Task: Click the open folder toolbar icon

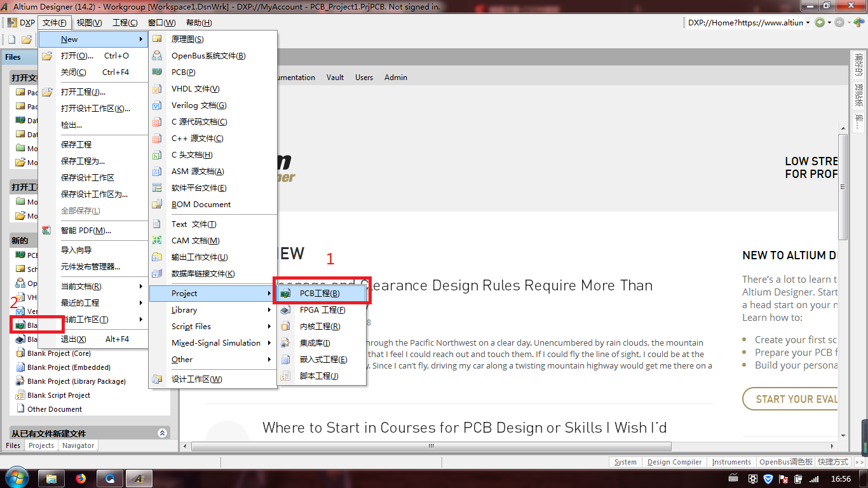Action: point(27,39)
